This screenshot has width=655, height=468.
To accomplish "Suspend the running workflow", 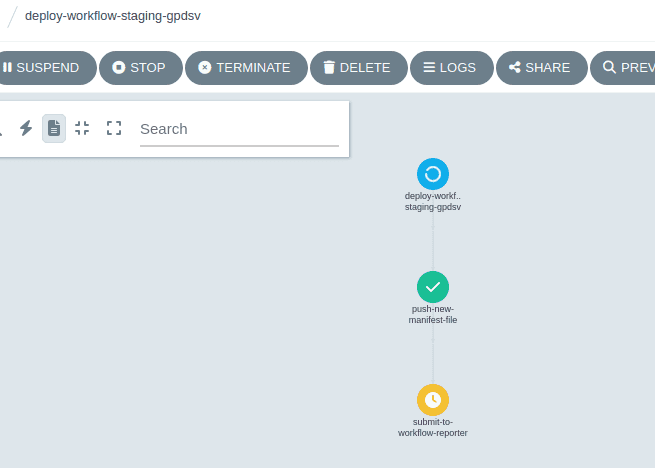I will pos(46,68).
